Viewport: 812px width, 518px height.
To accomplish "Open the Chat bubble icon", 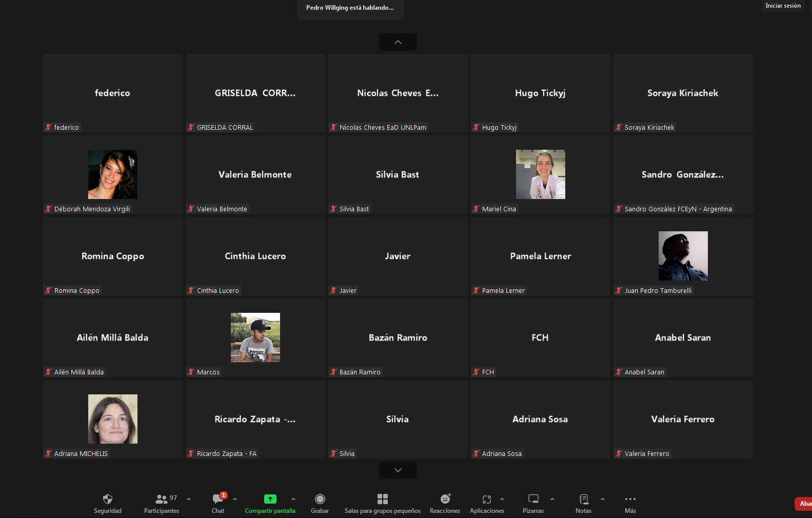I will [218, 499].
